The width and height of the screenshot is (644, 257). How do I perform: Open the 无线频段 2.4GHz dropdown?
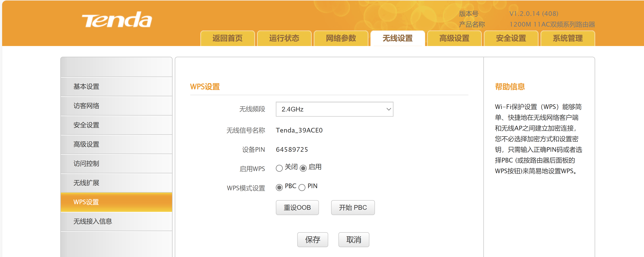tap(334, 109)
